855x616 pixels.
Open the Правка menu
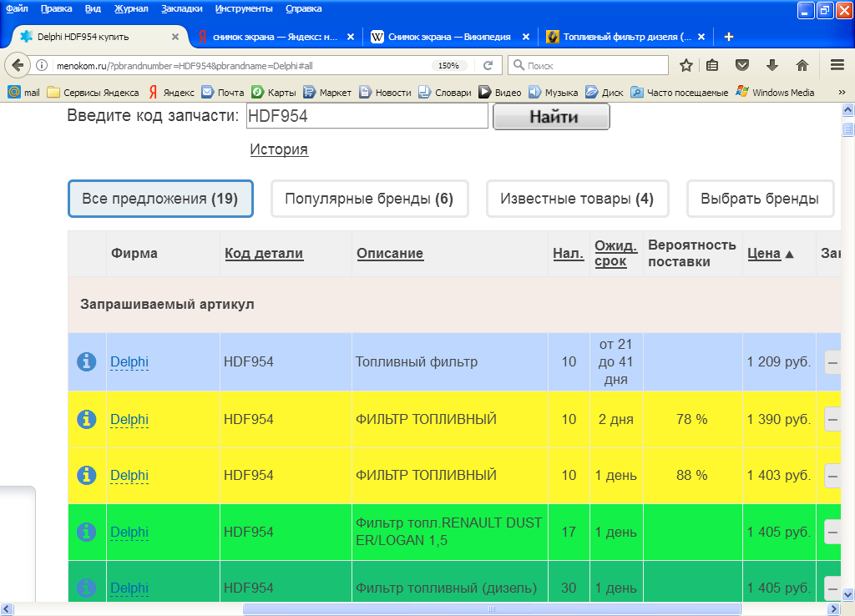[x=56, y=8]
